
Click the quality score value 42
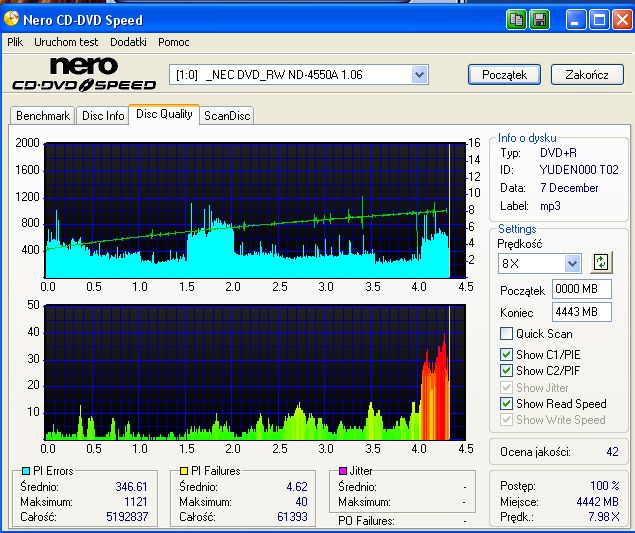[x=612, y=452]
